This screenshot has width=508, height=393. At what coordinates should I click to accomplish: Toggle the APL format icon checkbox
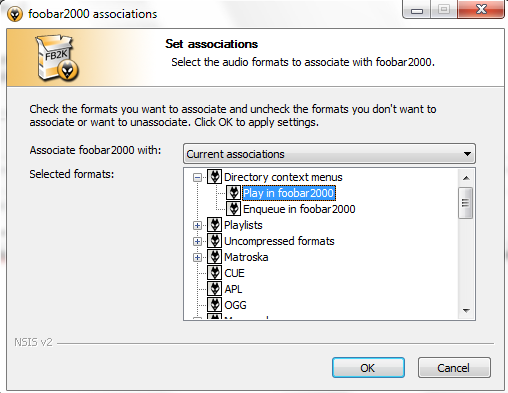click(214, 289)
